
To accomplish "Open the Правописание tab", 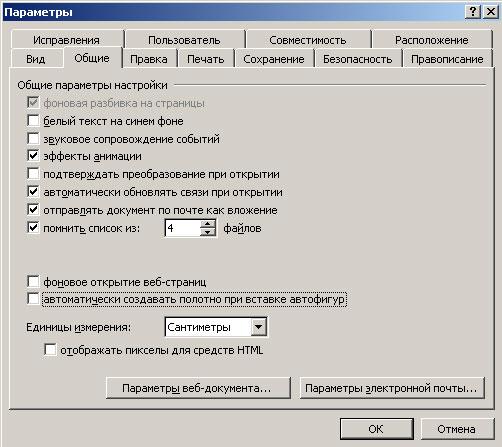I will pos(447,59).
